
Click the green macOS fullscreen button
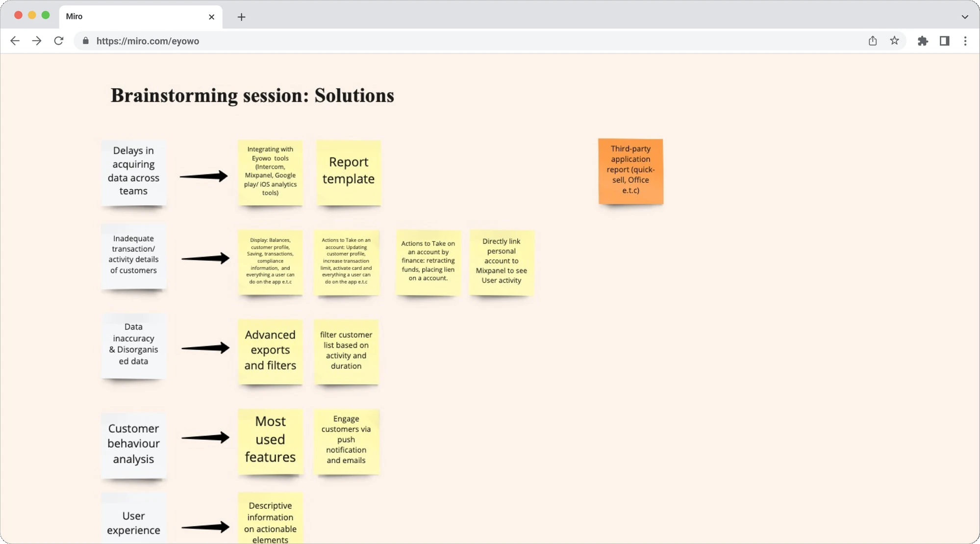[x=46, y=15]
